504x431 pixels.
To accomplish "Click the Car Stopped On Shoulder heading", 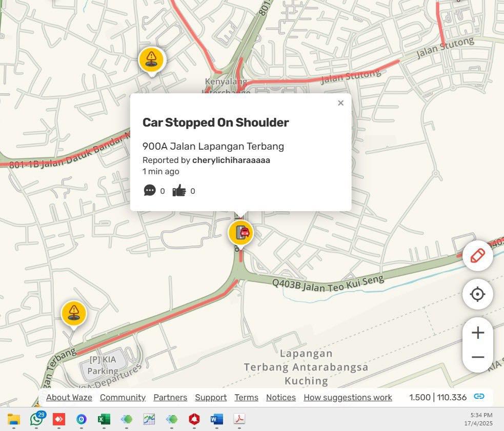I will (216, 122).
